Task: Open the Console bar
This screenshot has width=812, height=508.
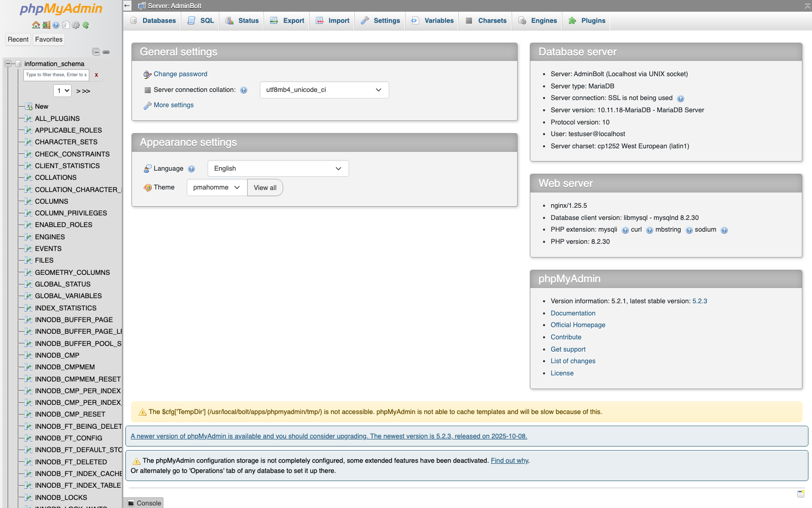Action: pyautogui.click(x=144, y=503)
